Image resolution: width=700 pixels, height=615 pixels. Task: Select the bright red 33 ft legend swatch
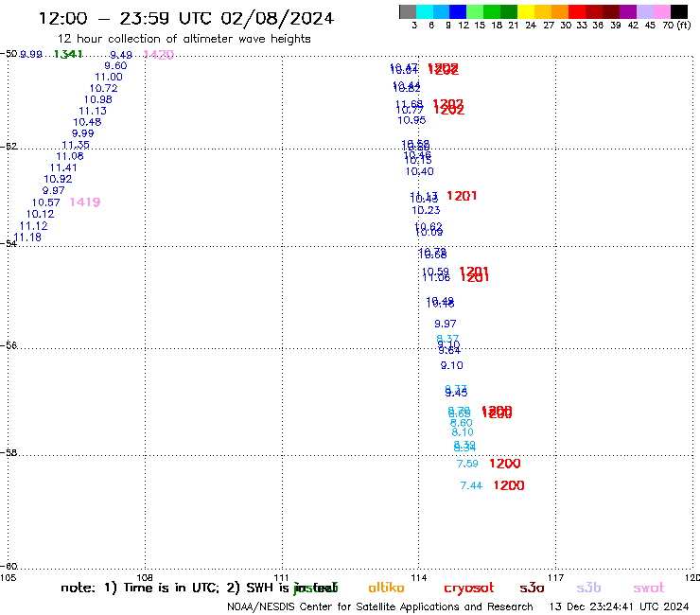point(577,11)
